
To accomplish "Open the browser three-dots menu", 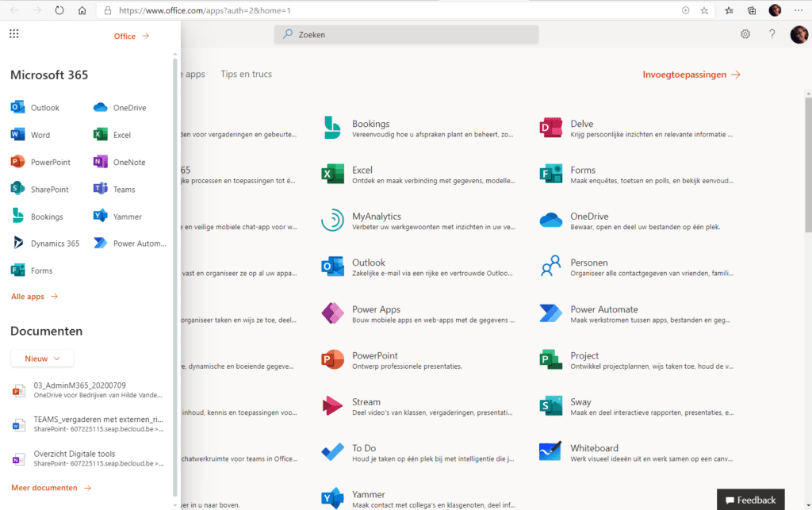I will (799, 10).
